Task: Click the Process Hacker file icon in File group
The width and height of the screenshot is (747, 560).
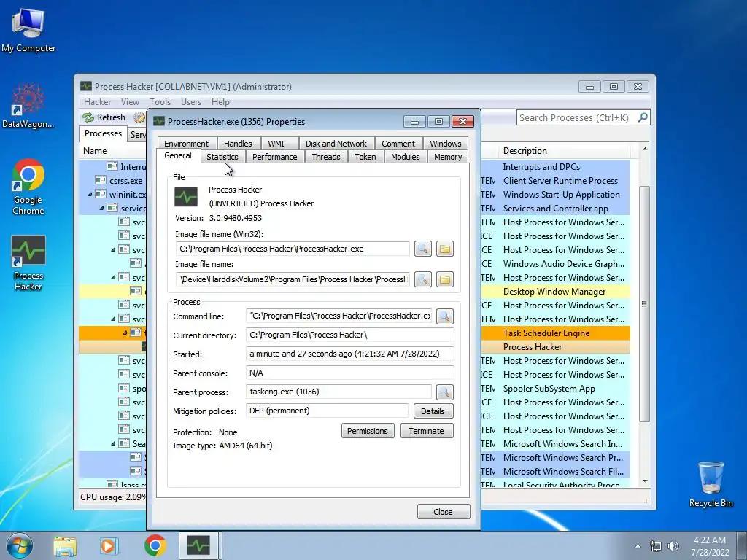Action: pyautogui.click(x=186, y=197)
